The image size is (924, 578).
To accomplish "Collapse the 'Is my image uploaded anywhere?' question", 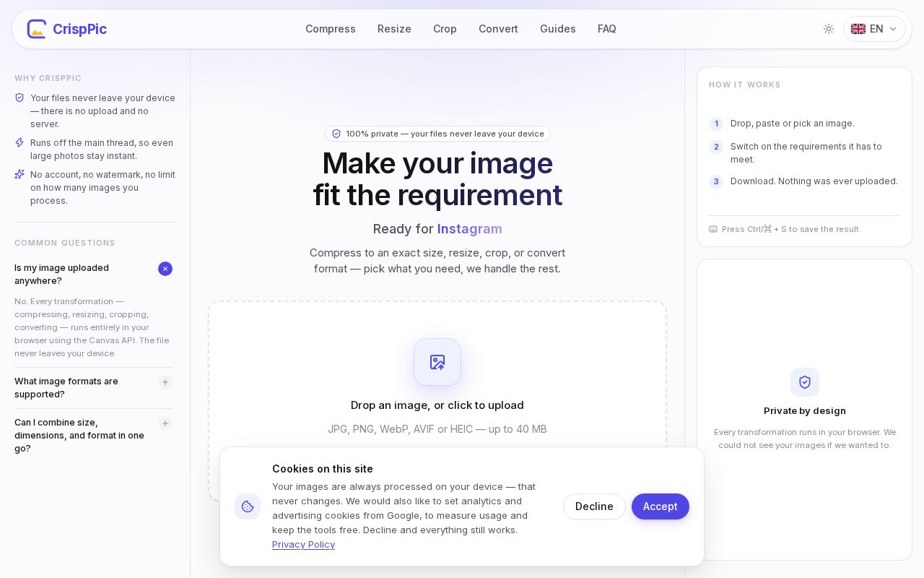I will tap(165, 269).
